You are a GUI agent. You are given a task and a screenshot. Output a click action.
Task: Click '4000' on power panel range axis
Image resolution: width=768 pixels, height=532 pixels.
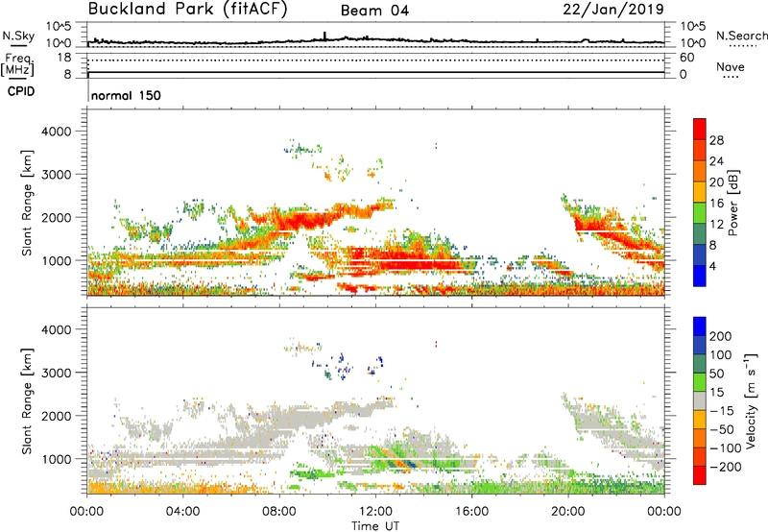[56, 132]
